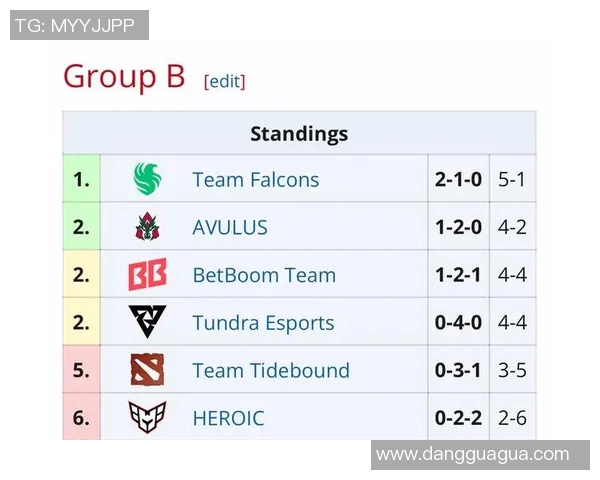This screenshot has width=600, height=480.
Task: Click the www.dangguagua.com watermark
Action: 472,454
